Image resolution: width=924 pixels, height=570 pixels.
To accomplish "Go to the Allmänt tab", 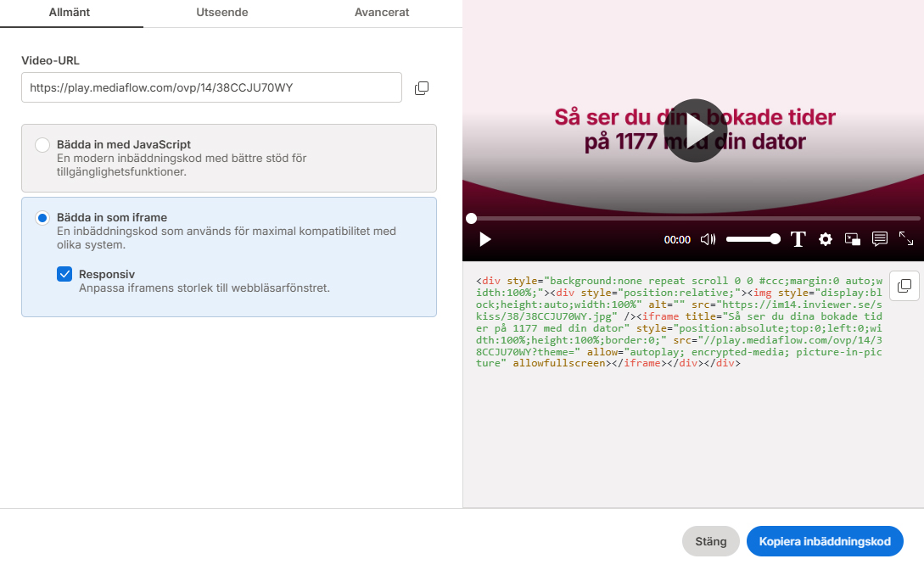I will 70,13.
